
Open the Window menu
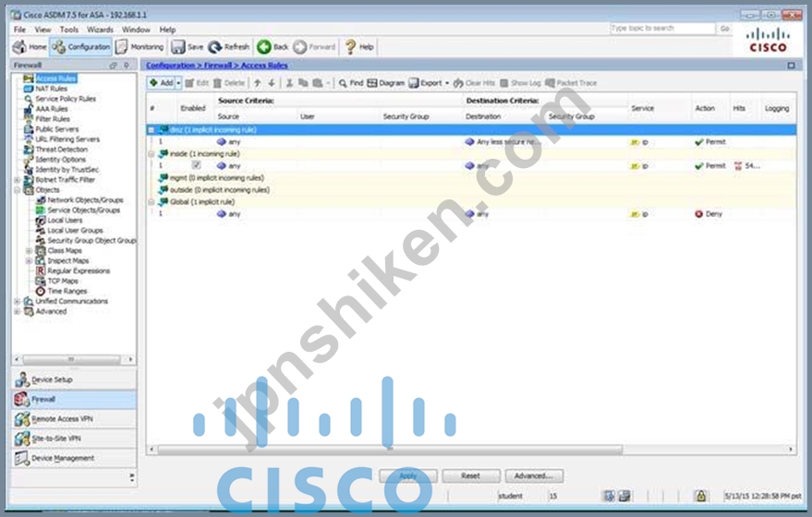pos(136,30)
